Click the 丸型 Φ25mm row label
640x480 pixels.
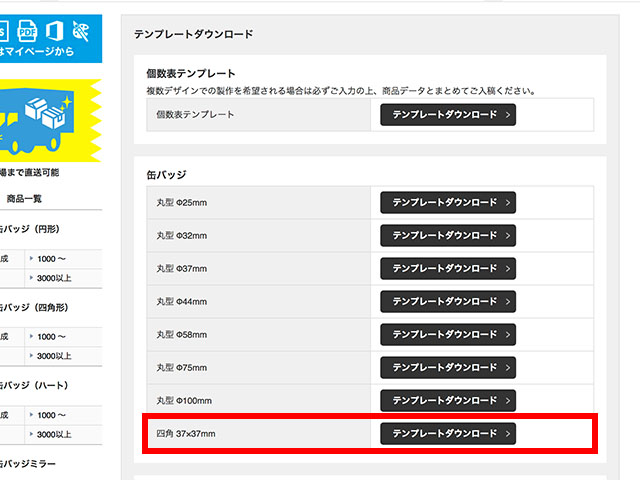[182, 203]
